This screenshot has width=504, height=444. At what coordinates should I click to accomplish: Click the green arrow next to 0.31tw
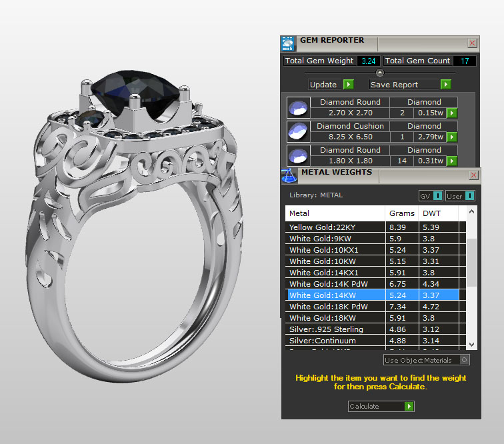(x=452, y=161)
